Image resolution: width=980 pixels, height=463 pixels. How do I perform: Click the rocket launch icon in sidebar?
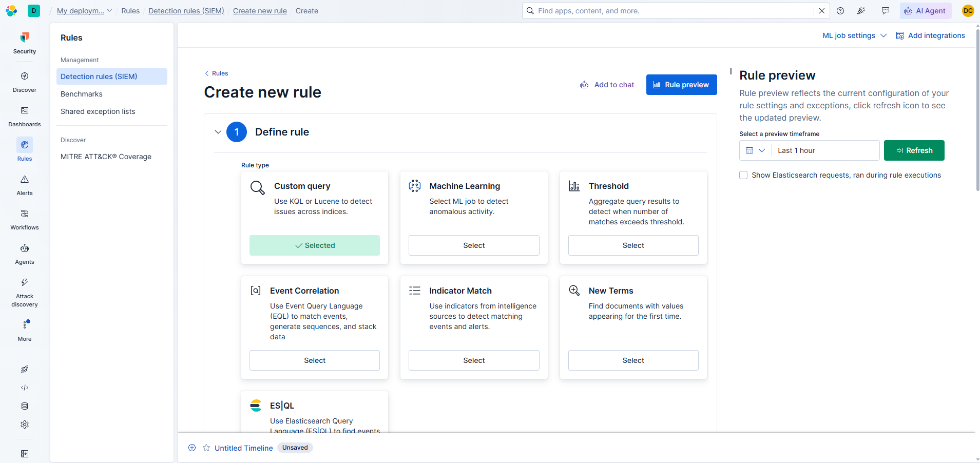[x=25, y=369]
